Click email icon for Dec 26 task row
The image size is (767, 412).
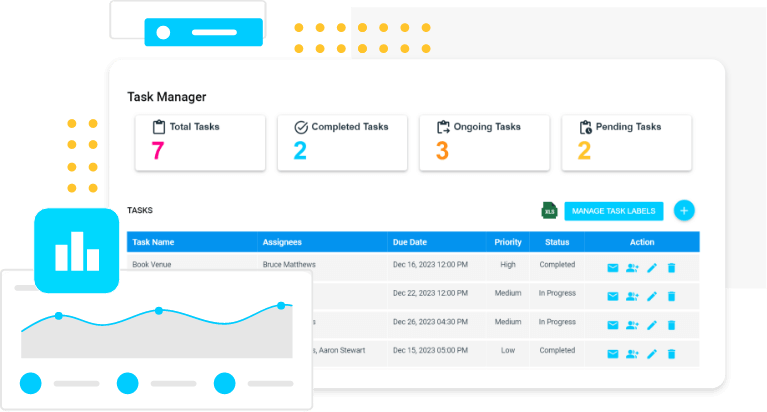point(613,325)
